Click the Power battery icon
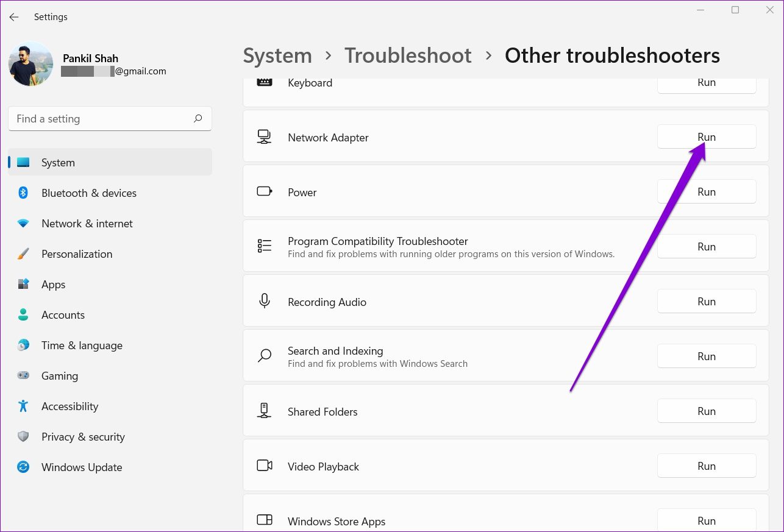The height and width of the screenshot is (532, 784). 265,191
